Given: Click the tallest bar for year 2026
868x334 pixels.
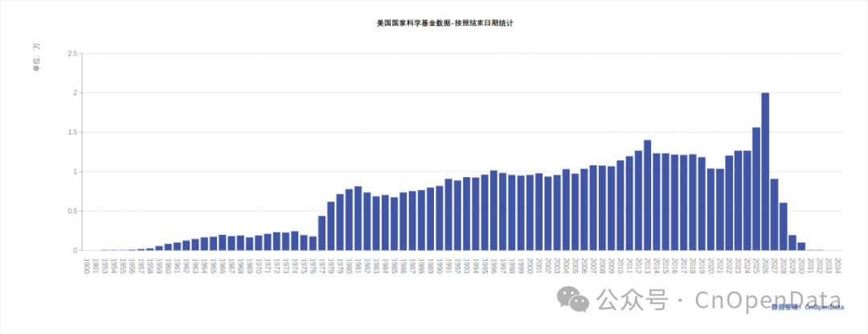Looking at the screenshot, I should coord(765,171).
